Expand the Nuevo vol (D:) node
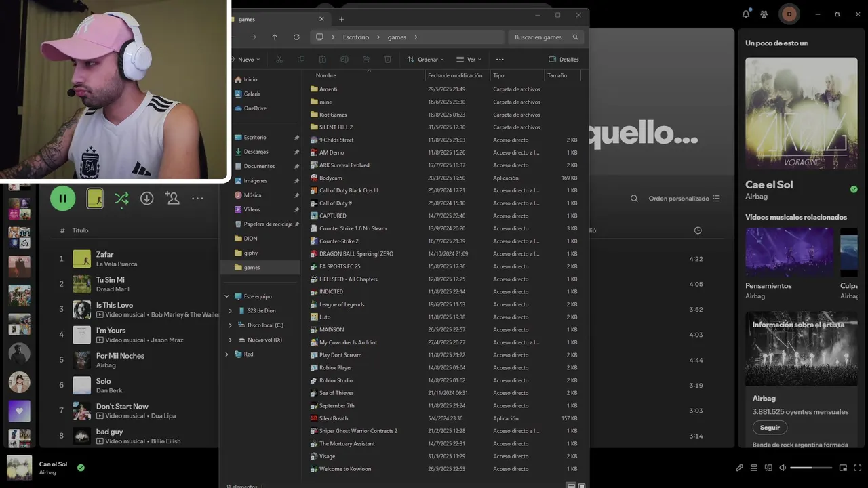Image resolution: width=868 pixels, height=488 pixels. (231, 340)
